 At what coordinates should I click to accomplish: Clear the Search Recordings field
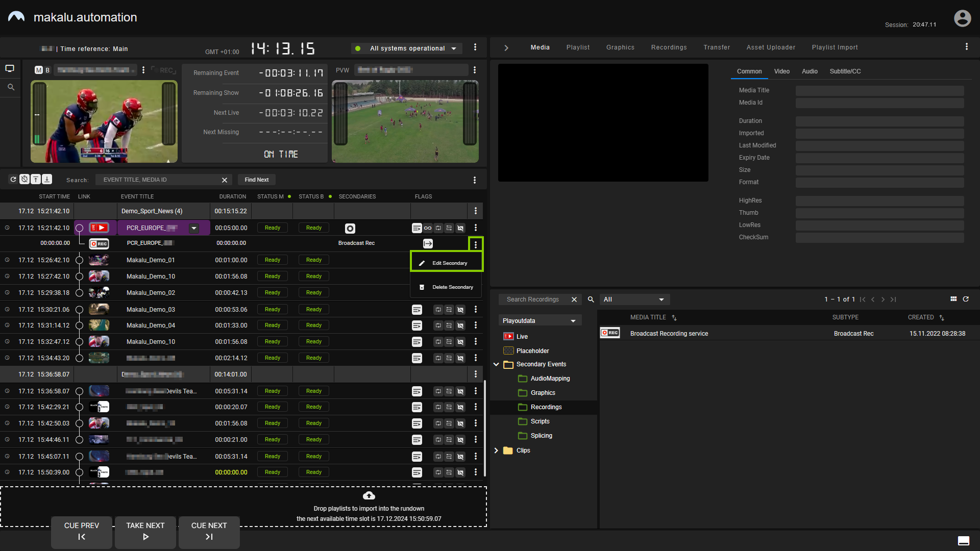click(574, 299)
